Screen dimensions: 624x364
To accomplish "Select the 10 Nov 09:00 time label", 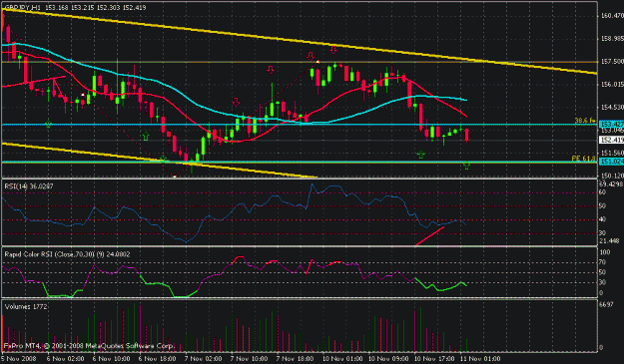I will 388,358.
